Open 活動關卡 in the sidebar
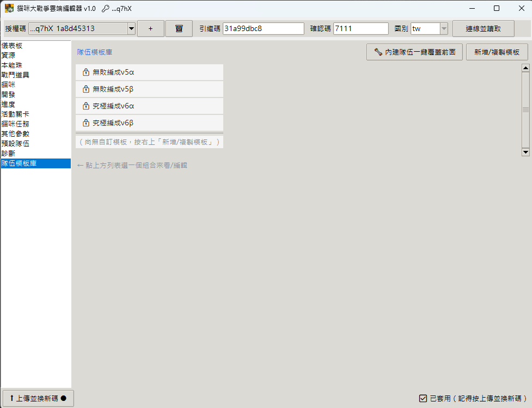Image resolution: width=532 pixels, height=408 pixels. [35, 114]
